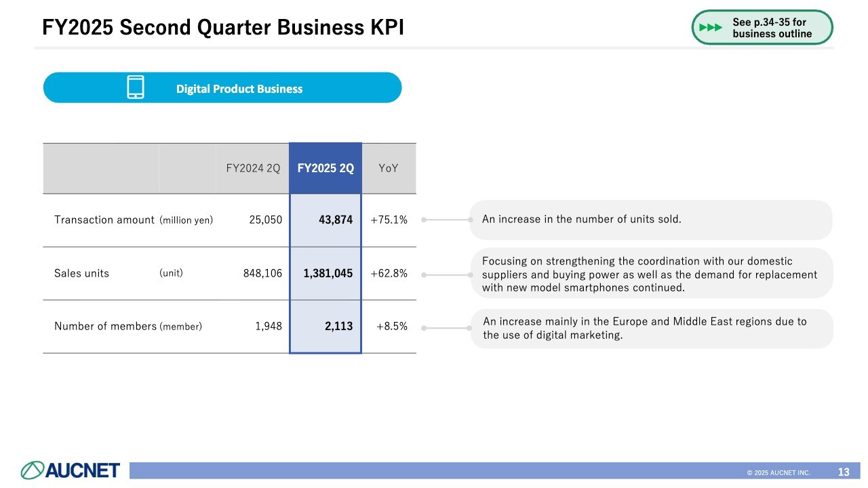Open the "See p.34-35 for business outline" link
868x488 pixels.
[772, 28]
